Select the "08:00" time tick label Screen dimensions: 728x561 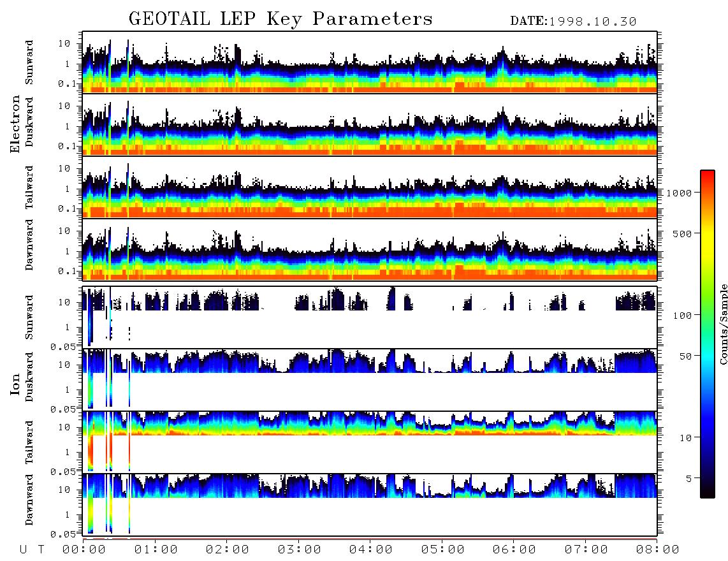tap(658, 550)
